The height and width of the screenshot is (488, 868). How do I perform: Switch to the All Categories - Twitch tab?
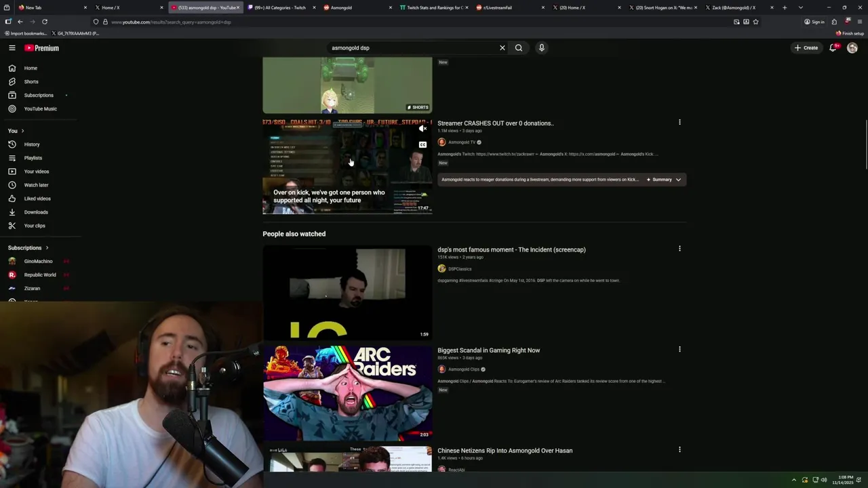[x=281, y=7]
